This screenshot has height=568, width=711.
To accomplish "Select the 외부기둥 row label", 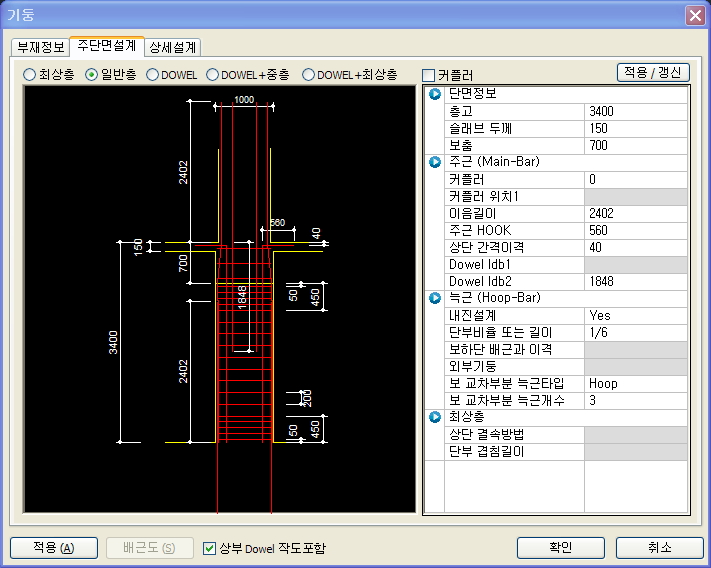I will 472,367.
